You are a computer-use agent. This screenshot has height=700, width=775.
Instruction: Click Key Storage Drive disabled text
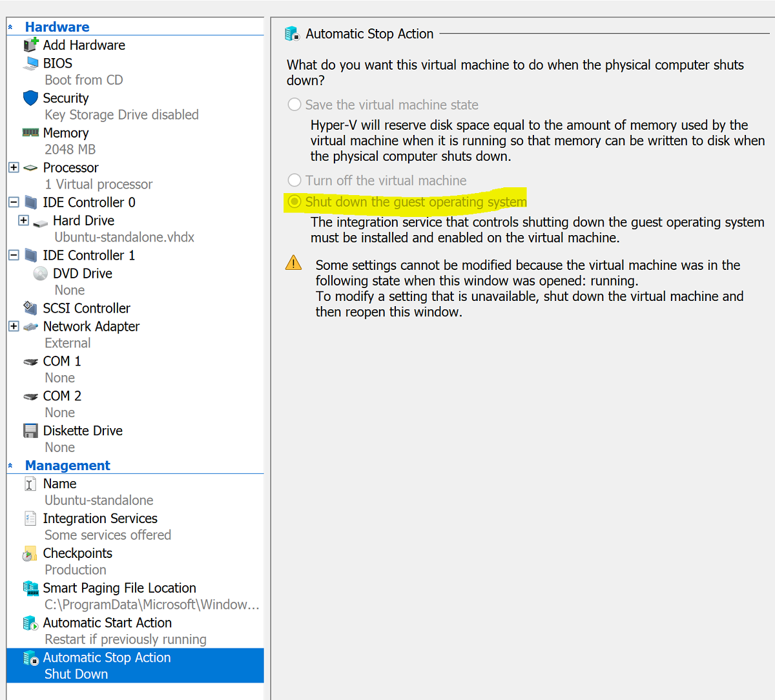[121, 115]
